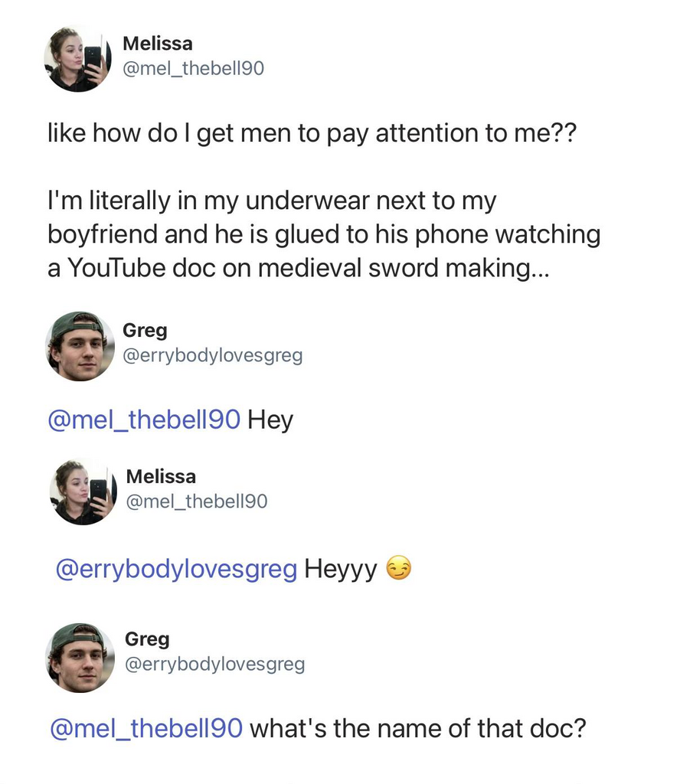Select the 'Heyyy' reply word
680x784 pixels.
coord(340,569)
